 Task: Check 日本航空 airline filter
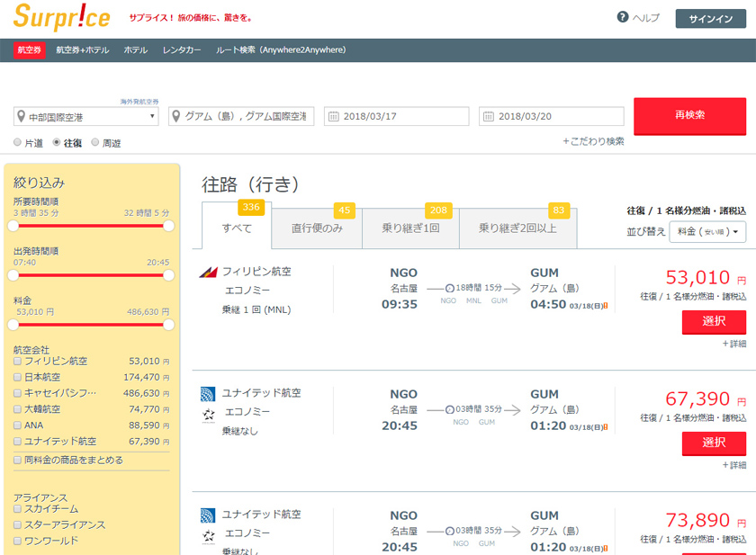[17, 377]
